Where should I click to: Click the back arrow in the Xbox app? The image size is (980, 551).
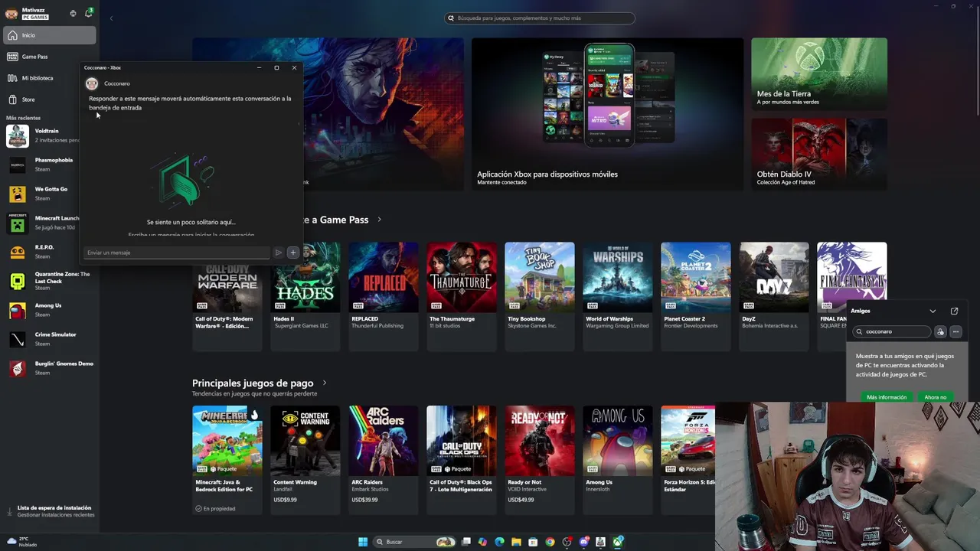111,18
